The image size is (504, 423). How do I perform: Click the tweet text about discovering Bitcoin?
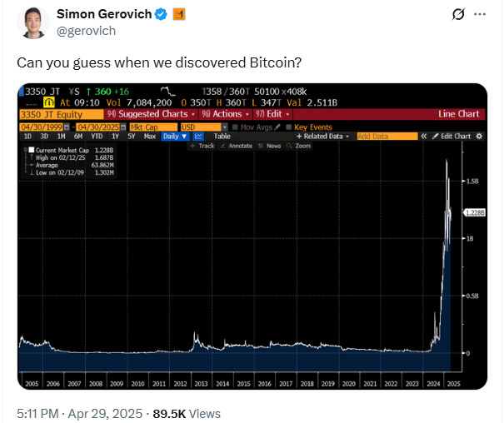[159, 62]
